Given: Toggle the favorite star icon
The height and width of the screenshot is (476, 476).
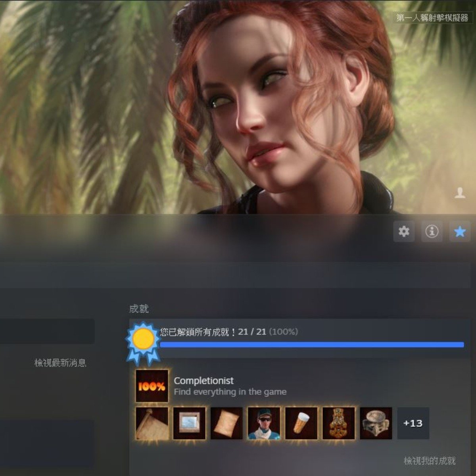Looking at the screenshot, I should [460, 231].
